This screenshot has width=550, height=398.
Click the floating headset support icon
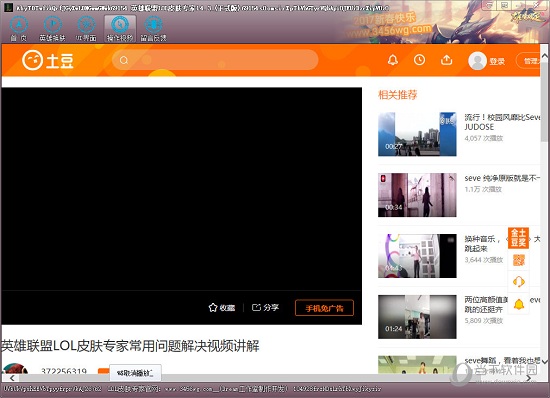[519, 282]
